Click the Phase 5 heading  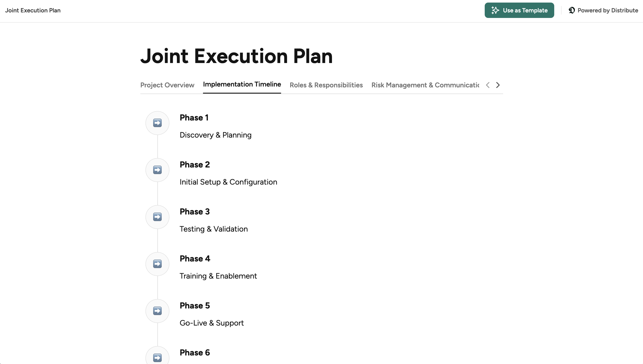[x=195, y=305]
